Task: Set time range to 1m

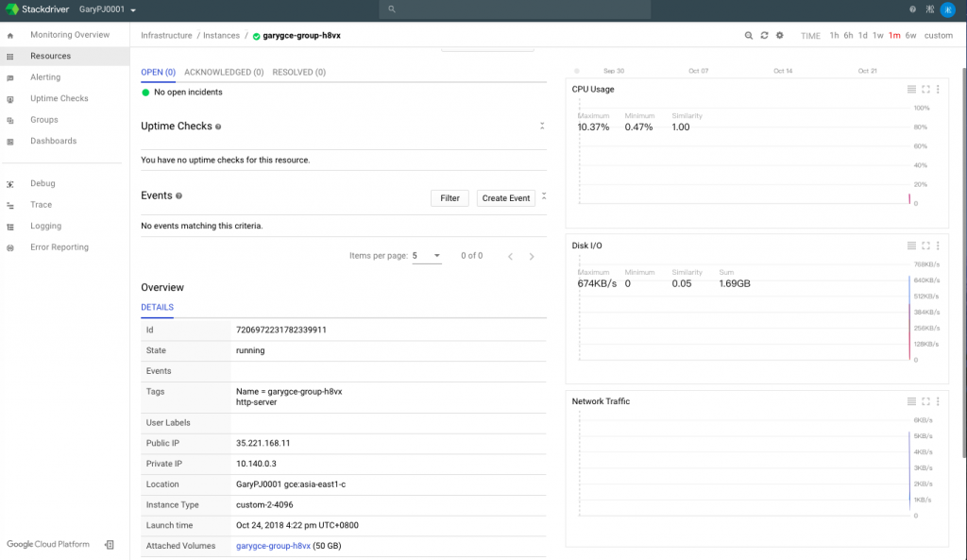Action: point(894,35)
